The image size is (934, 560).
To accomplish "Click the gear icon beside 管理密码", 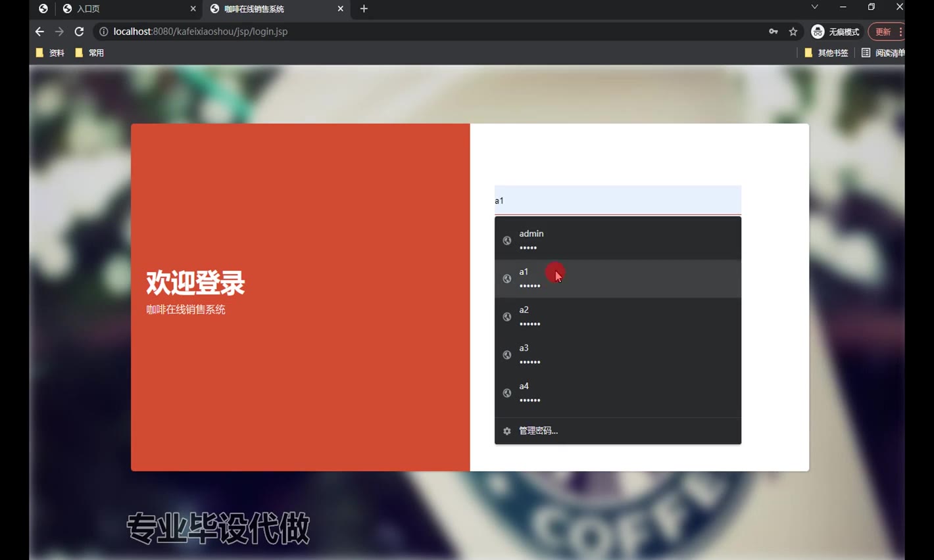I will tap(507, 431).
